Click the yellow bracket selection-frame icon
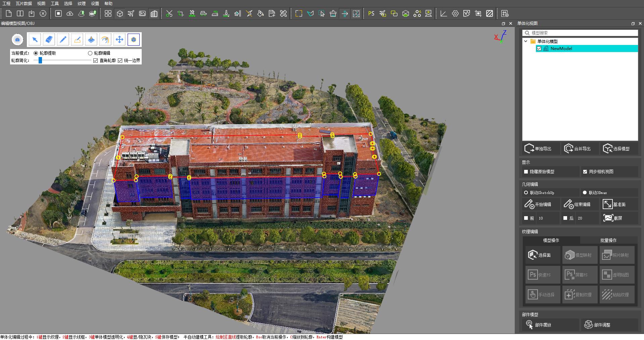The width and height of the screenshot is (644, 340). [298, 13]
